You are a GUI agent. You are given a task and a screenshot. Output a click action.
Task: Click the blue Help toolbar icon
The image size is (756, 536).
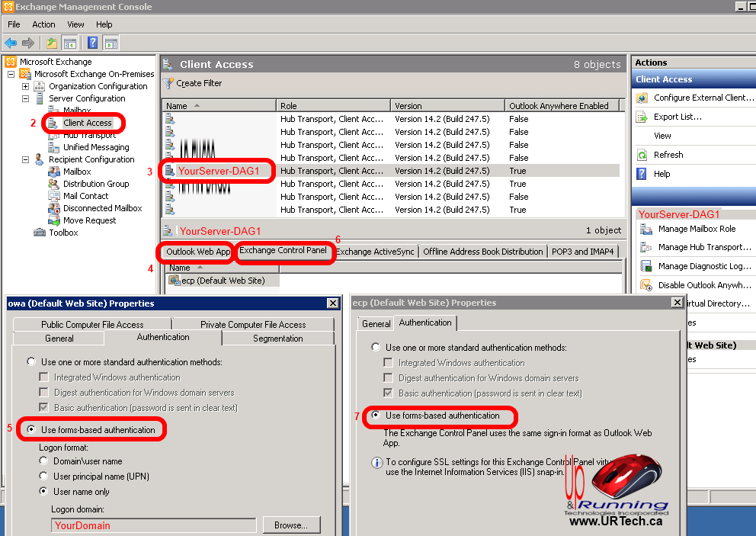92,43
